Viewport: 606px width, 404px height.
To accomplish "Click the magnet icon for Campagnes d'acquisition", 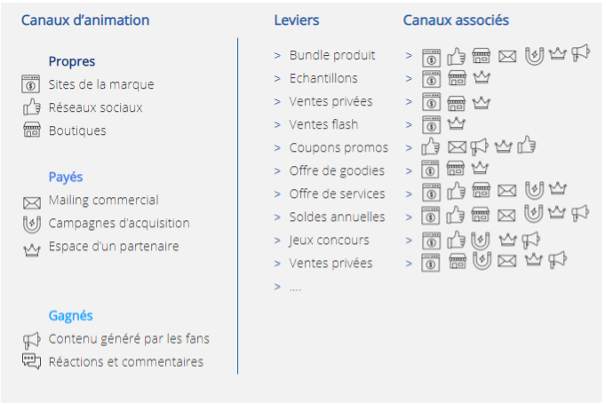I will click(32, 224).
